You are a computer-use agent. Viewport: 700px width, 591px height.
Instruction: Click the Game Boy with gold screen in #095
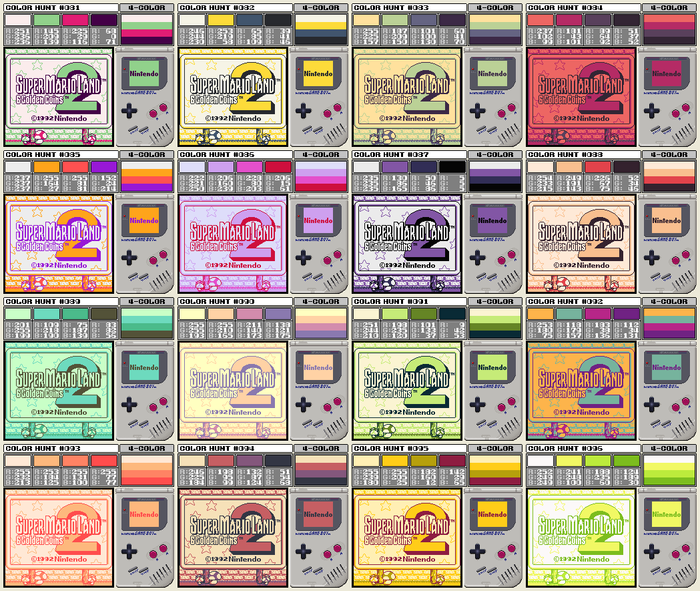click(x=493, y=538)
